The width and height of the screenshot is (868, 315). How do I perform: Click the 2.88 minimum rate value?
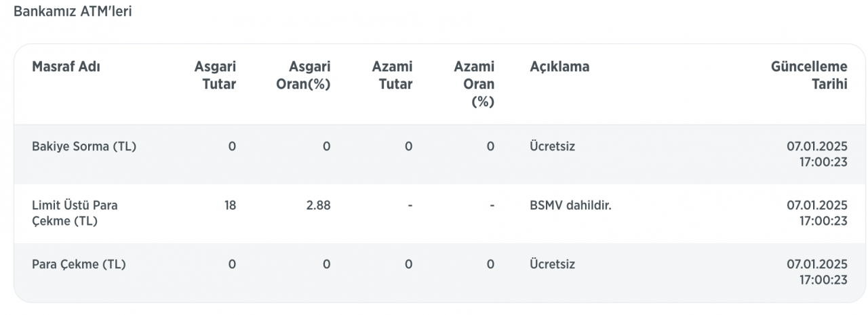click(x=318, y=205)
